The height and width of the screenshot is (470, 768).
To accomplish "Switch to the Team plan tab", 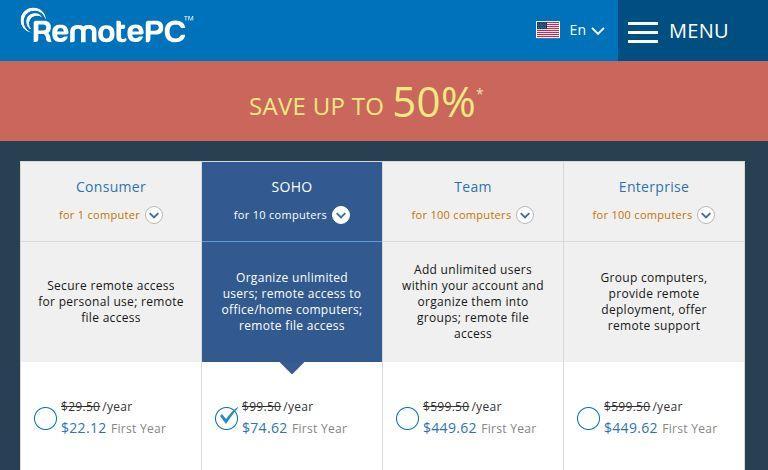I will click(x=473, y=187).
